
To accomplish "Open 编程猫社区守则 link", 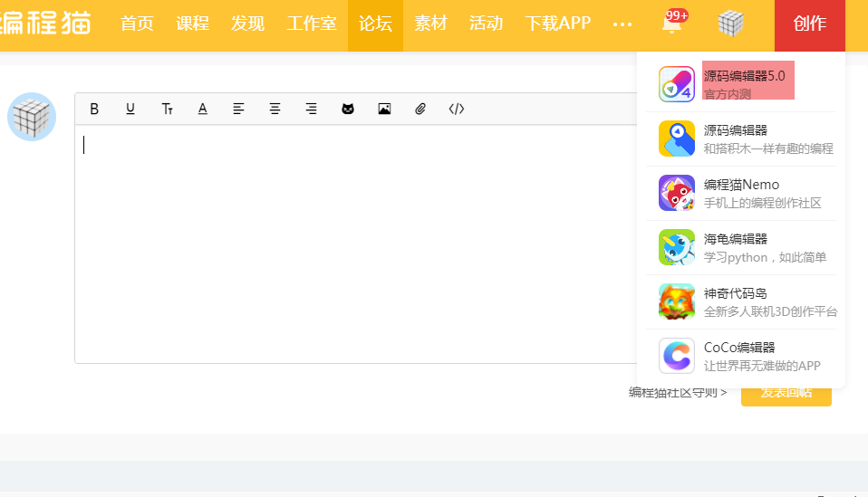I will [678, 393].
